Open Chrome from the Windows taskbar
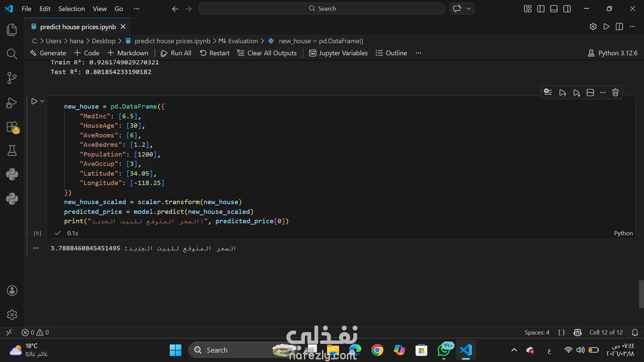The image size is (644, 362). pyautogui.click(x=377, y=350)
